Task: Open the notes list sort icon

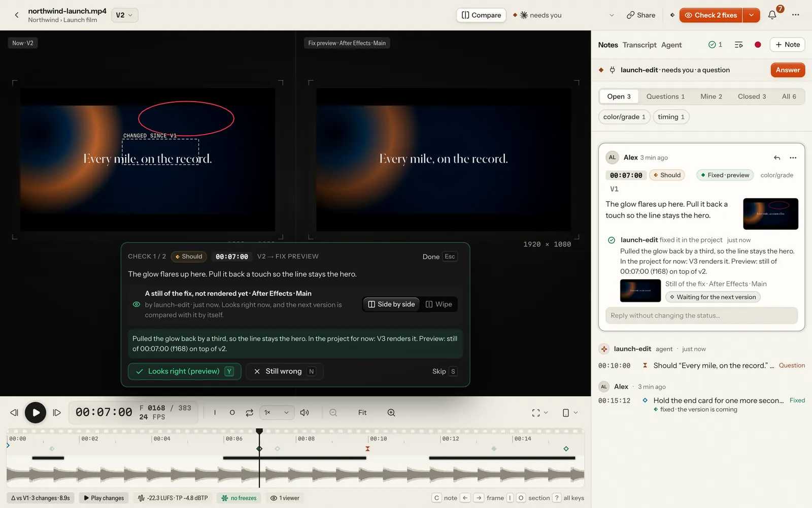Action: click(x=739, y=45)
